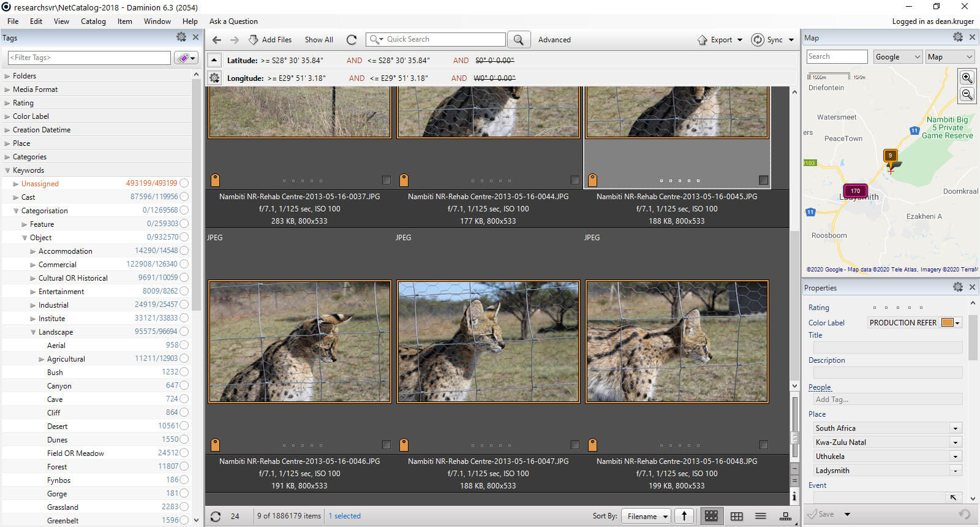Open the Item menu
Screen dimensions: 980x527
[125, 21]
